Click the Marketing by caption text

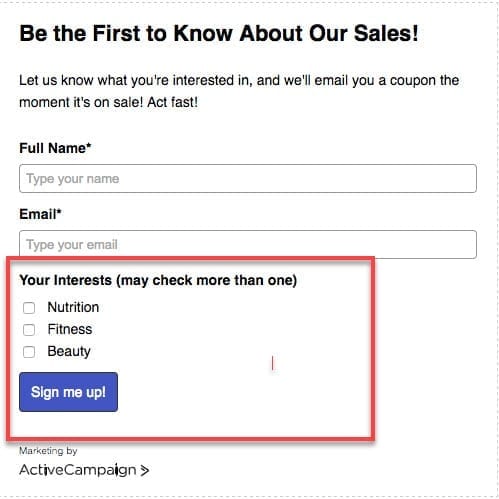[x=48, y=451]
